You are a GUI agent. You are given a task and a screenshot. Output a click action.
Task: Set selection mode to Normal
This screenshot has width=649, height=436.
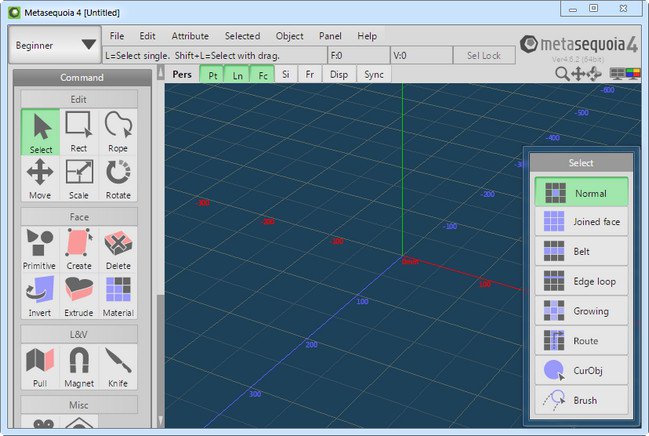581,193
